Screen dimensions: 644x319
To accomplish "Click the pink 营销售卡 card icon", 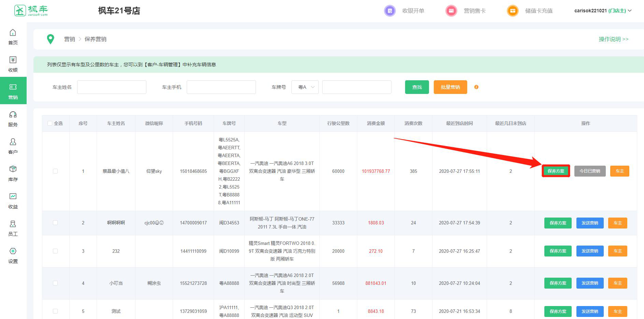I will (x=451, y=11).
